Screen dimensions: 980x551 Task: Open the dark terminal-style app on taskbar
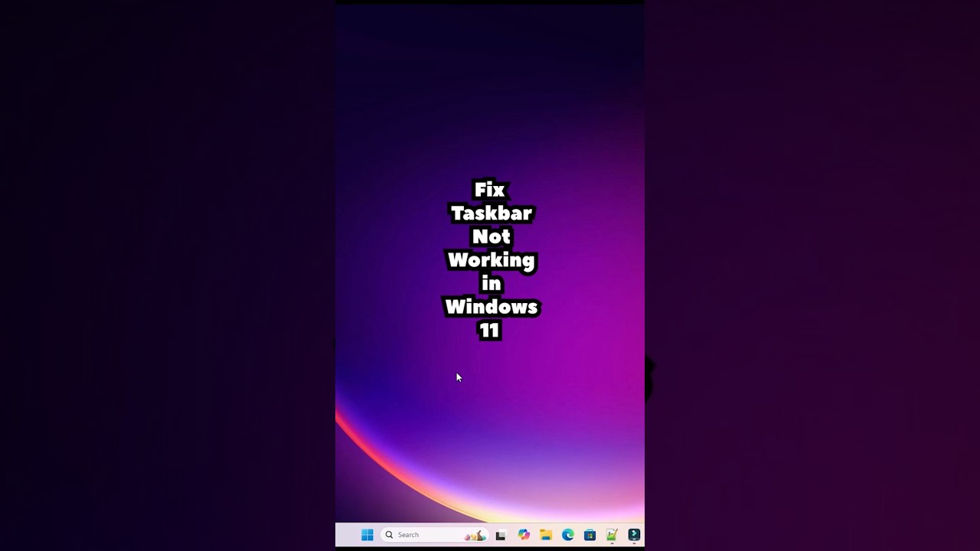[634, 535]
